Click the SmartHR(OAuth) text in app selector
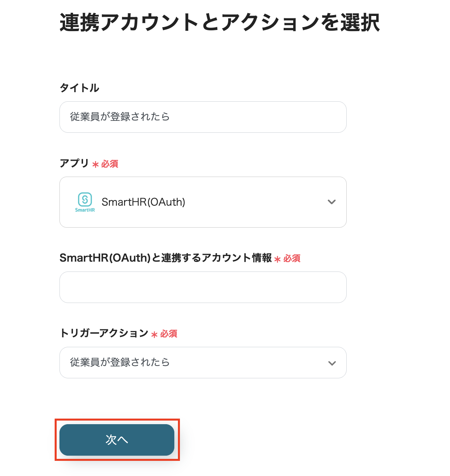The height and width of the screenshot is (476, 450). [143, 202]
